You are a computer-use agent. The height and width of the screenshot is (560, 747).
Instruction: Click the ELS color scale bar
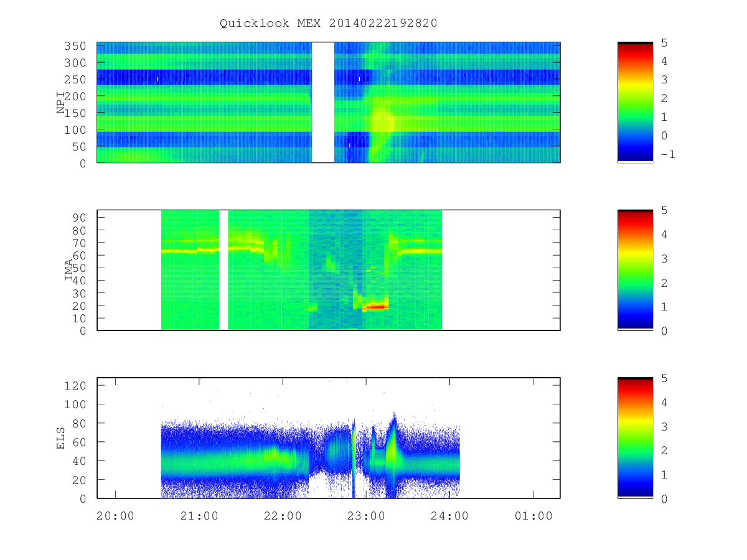click(x=635, y=438)
